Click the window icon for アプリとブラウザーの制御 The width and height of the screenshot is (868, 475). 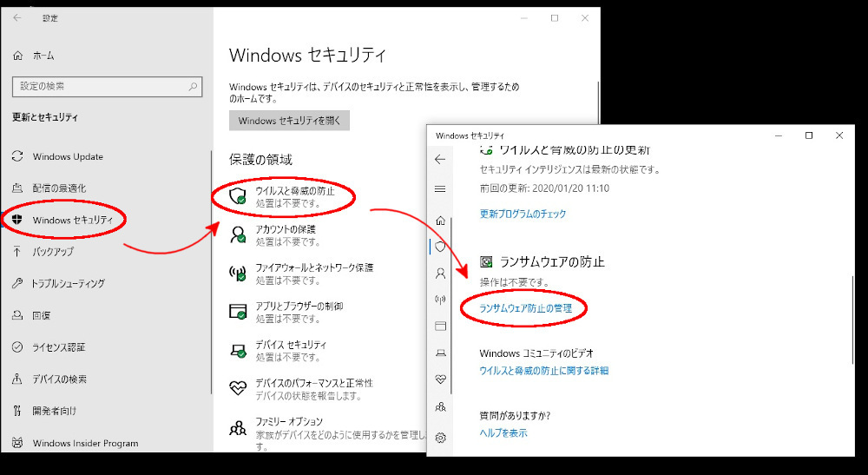click(238, 312)
